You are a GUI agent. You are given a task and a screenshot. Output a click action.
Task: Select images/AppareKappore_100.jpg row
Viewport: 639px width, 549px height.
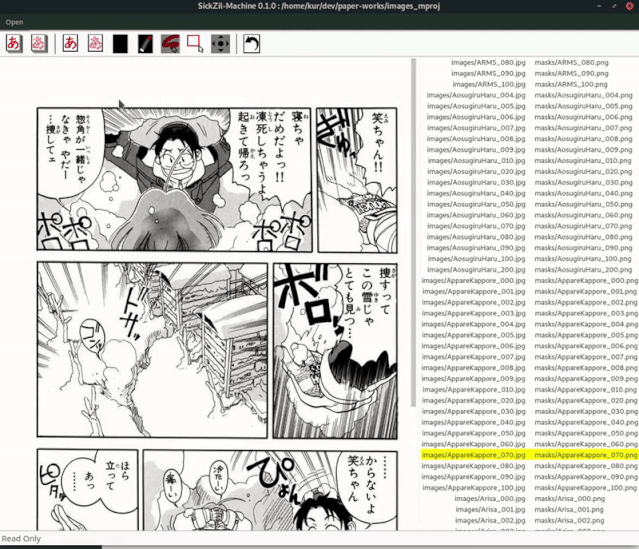[x=474, y=487]
